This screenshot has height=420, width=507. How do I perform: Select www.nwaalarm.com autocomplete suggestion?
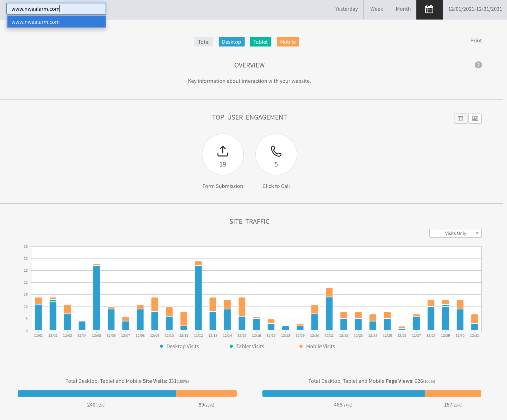56,22
